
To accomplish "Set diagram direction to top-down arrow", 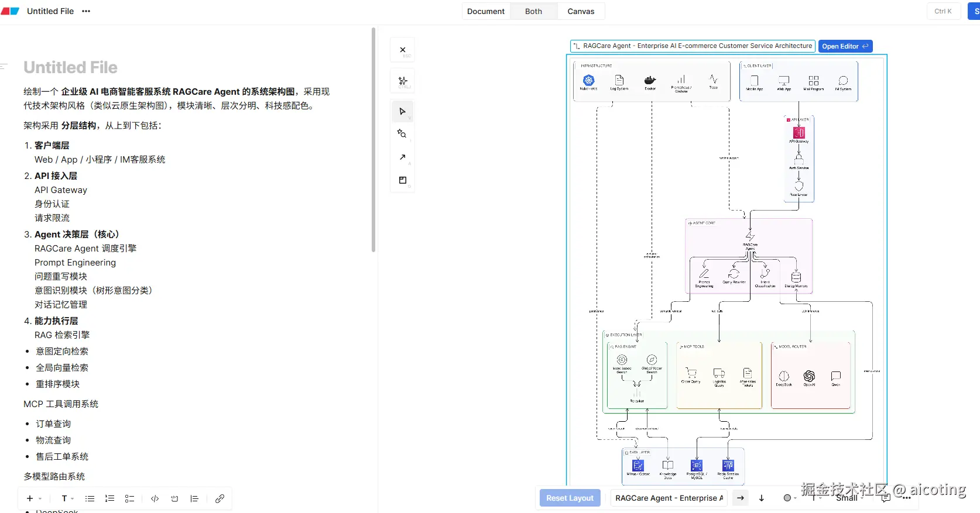I will click(762, 498).
